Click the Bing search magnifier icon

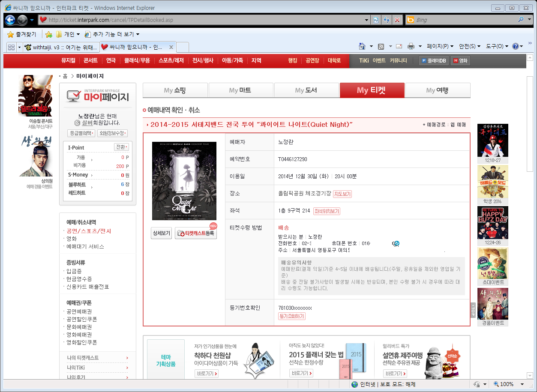pyautogui.click(x=521, y=20)
